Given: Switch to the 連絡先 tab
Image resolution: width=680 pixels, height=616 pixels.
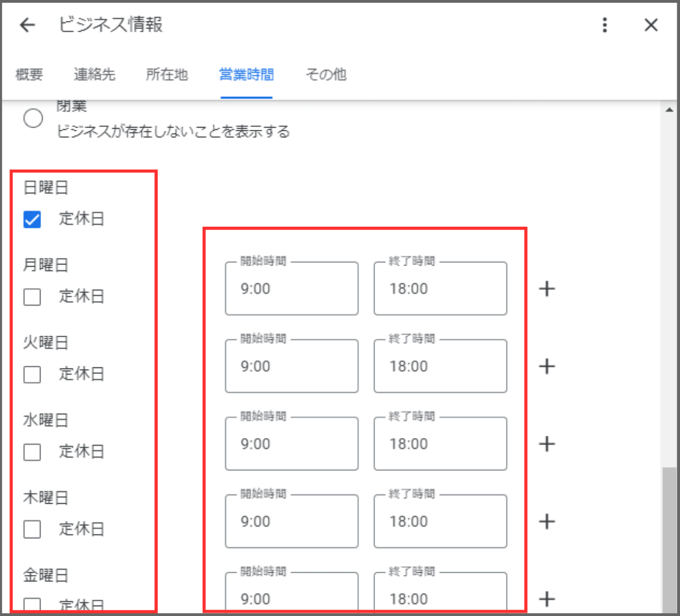Looking at the screenshot, I should (94, 74).
